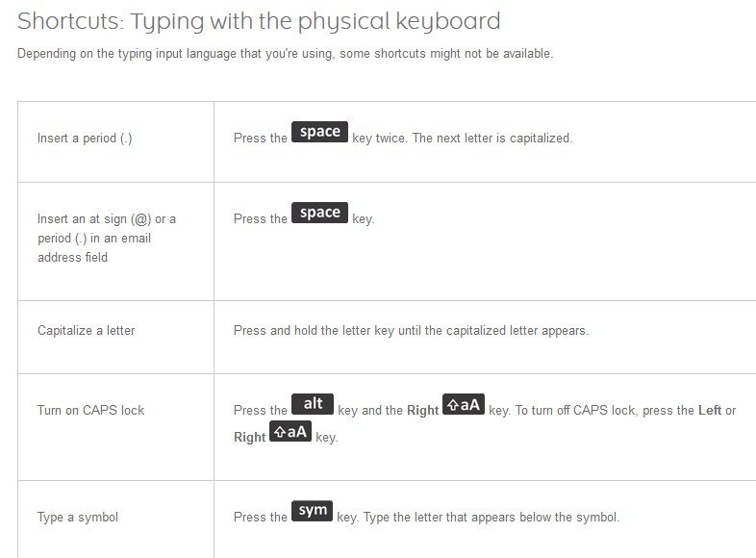
Task: Click the bold word "Left"
Action: (710, 411)
